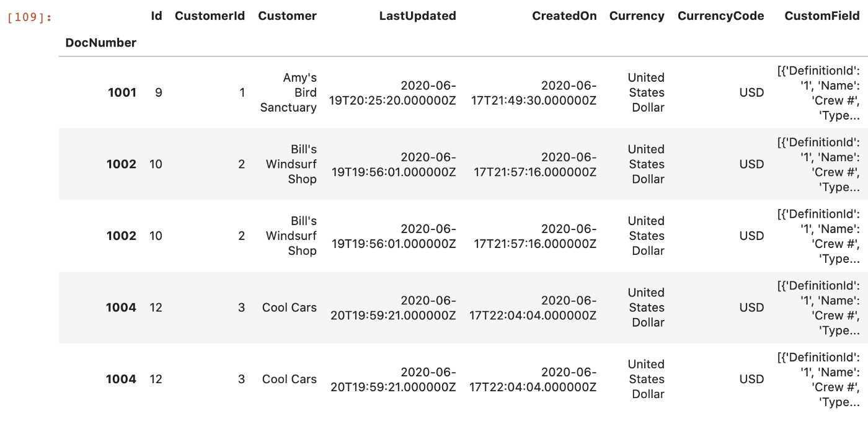This screenshot has width=868, height=421.
Task: Click United States Dollar in the 1001 row
Action: pos(646,93)
